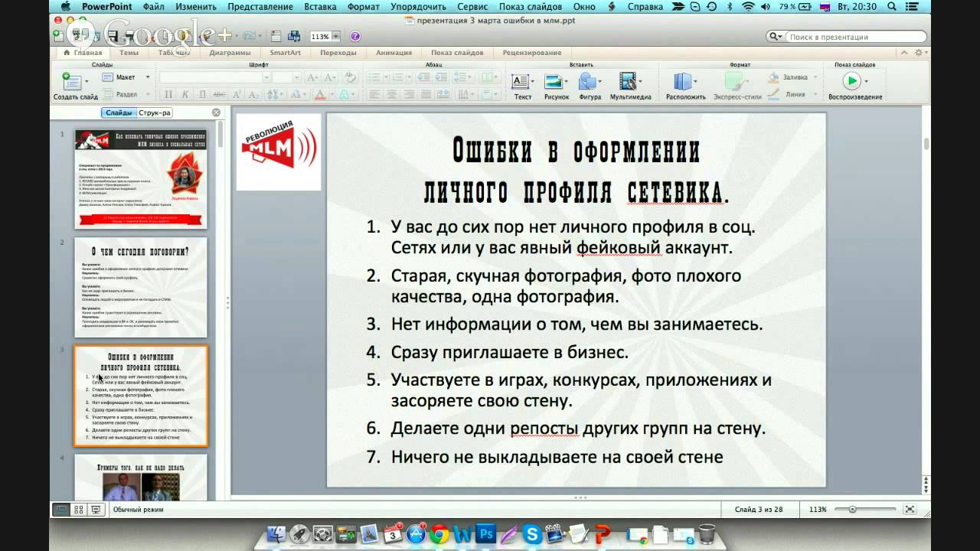Switch to normal view button
This screenshot has width=980, height=551.
pyautogui.click(x=62, y=509)
